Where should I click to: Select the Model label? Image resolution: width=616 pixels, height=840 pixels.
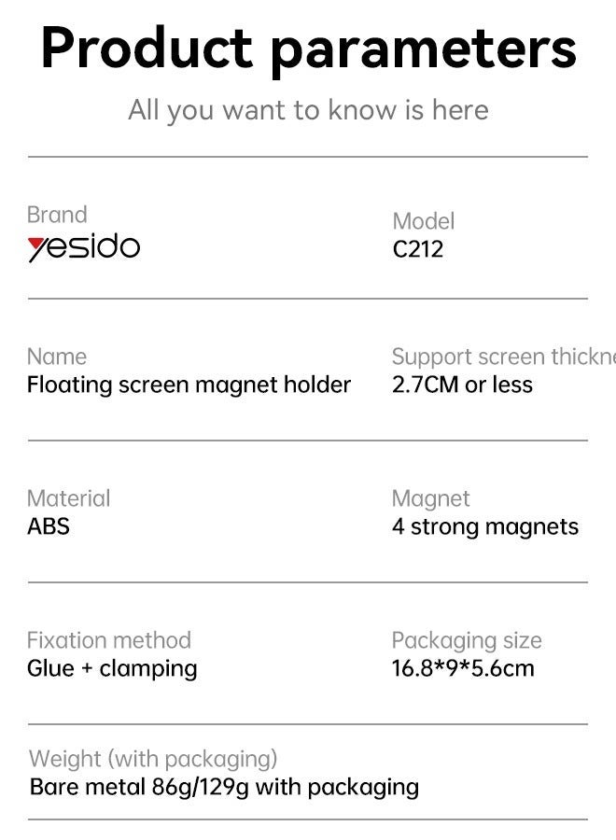[x=423, y=221]
